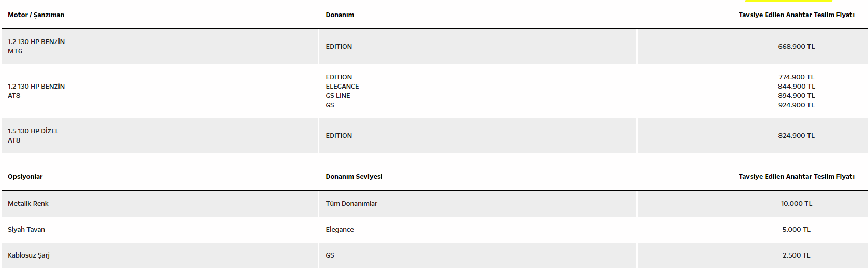The image size is (868, 270).
Task: Select the 1.5 130 HP DİZEL AT8 row
Action: [x=434, y=136]
